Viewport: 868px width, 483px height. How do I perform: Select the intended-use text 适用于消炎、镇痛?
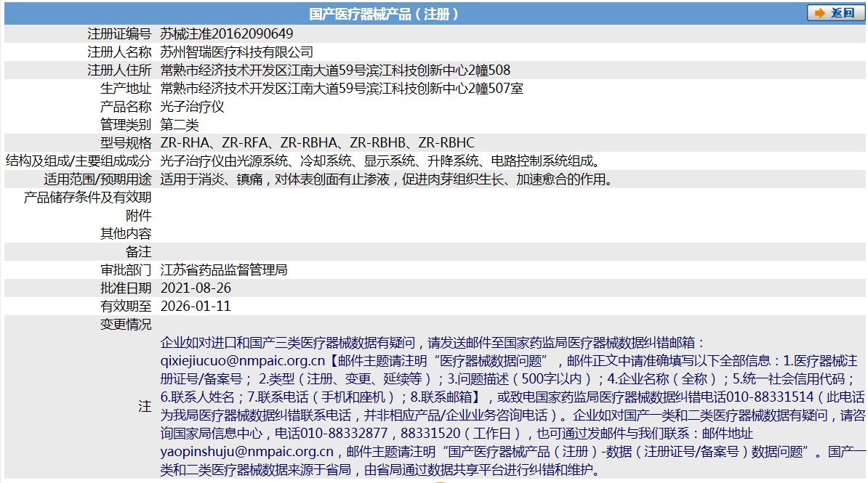[x=212, y=179]
